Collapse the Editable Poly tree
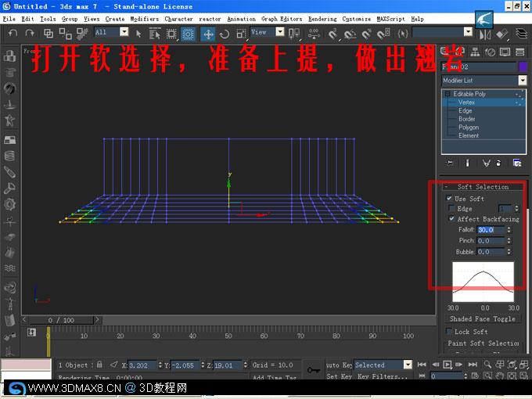Viewport: 532px width, 399px height. (x=448, y=94)
